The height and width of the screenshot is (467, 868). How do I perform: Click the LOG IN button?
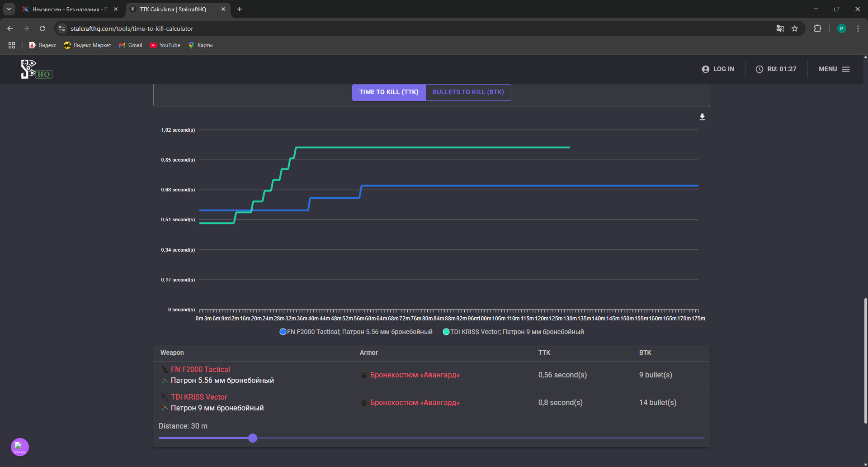click(718, 69)
